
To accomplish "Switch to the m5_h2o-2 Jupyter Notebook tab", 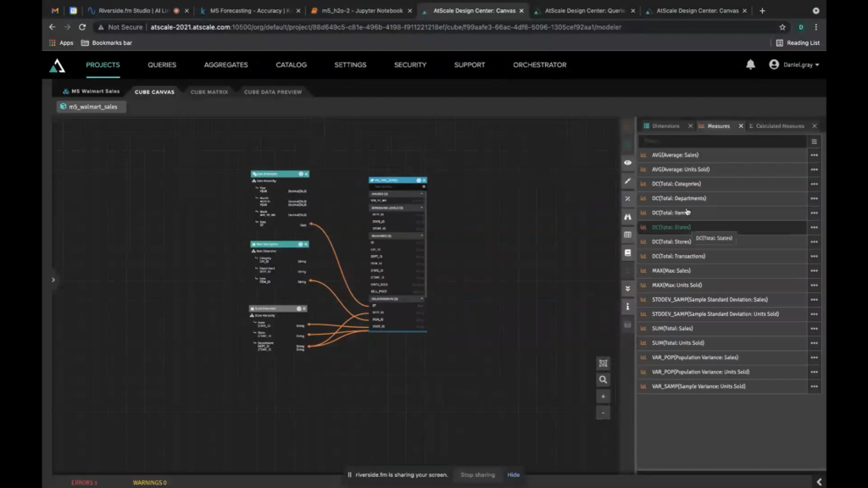I will click(x=361, y=10).
